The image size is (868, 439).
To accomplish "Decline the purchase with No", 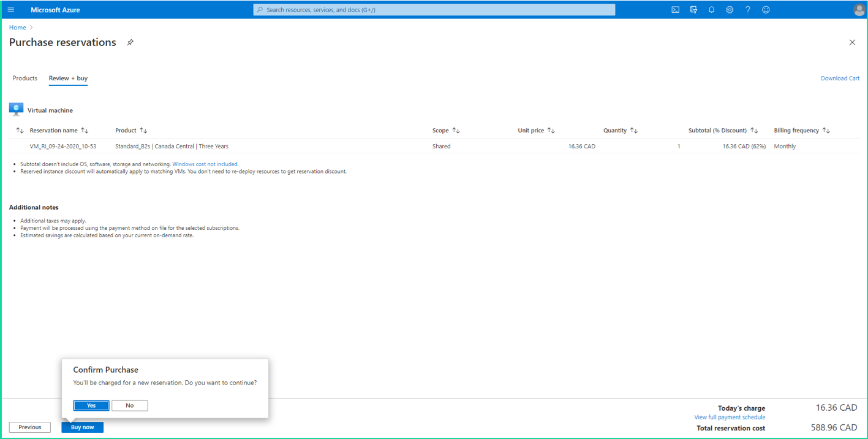I will point(130,405).
